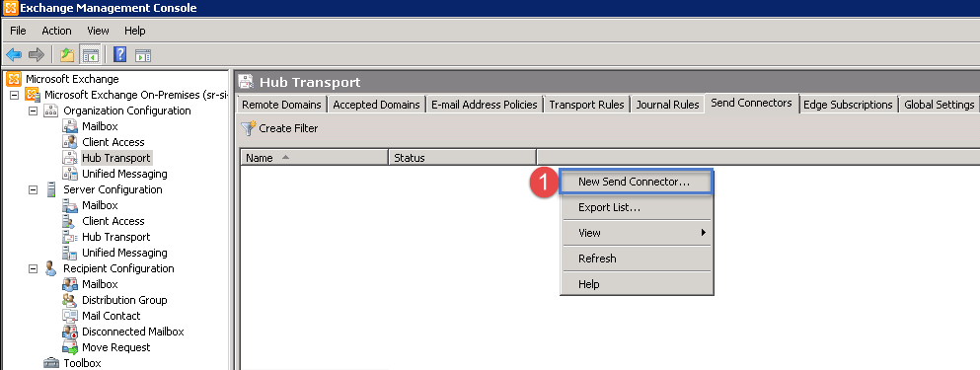Click Hub Transport icon under Server Configuration
This screenshot has height=370, width=980.
pos(70,237)
